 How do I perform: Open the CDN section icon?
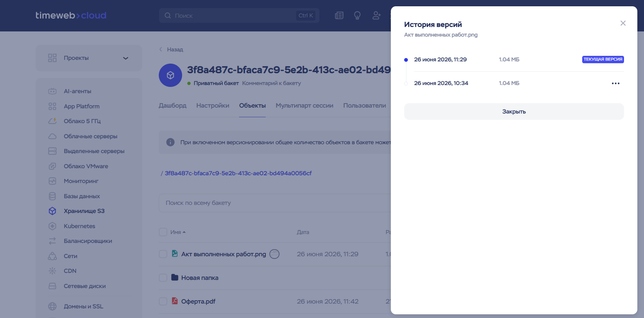pos(52,271)
